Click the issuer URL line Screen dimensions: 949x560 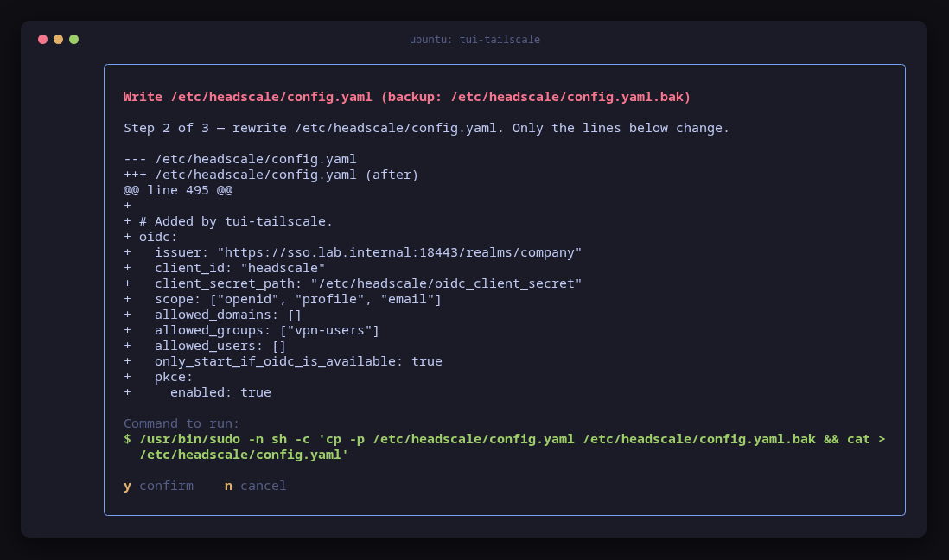(x=353, y=252)
